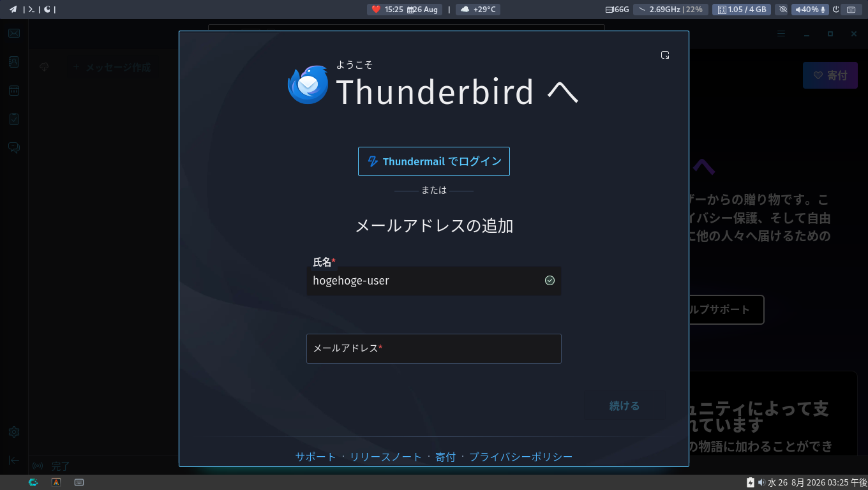Image resolution: width=868 pixels, height=490 pixels.
Task: Click the 完了 status bar text
Action: 61,466
